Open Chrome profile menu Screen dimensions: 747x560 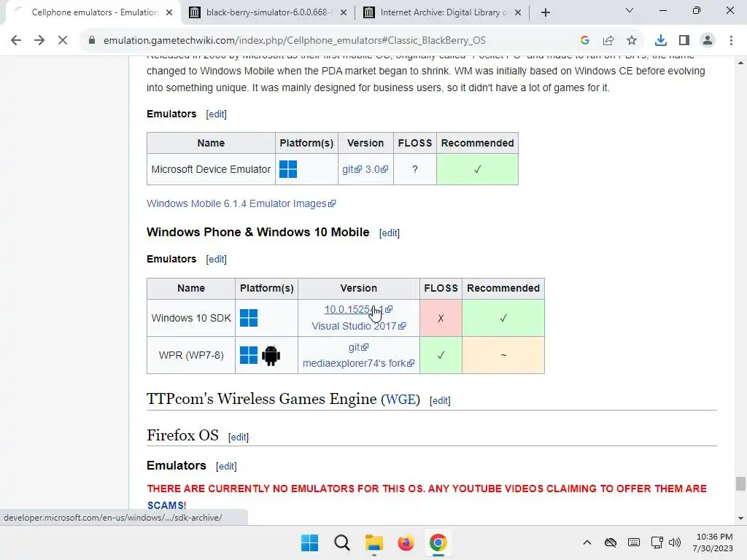point(708,41)
